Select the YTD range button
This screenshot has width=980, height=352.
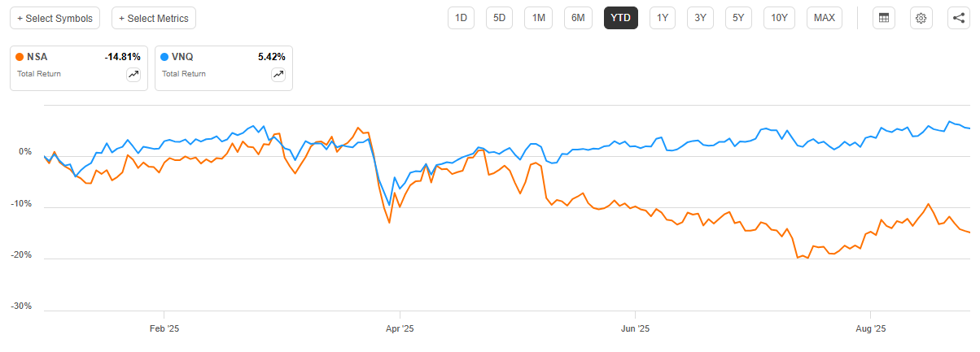tap(621, 18)
